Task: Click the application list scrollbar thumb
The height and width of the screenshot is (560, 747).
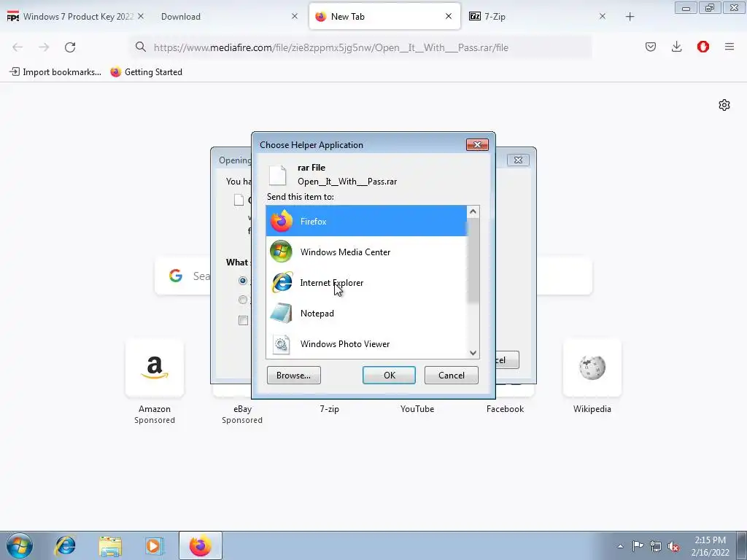Action: 473,261
